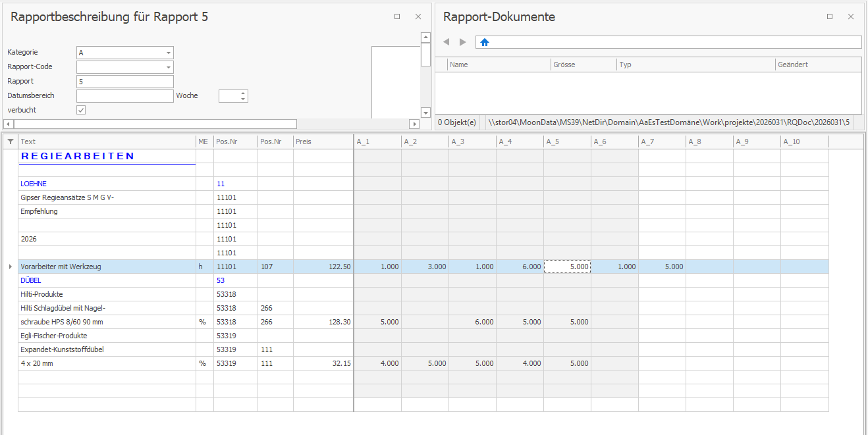Select the row indicator arrow for Vorarbeiter
Screen dimensions: 868x435
point(10,267)
